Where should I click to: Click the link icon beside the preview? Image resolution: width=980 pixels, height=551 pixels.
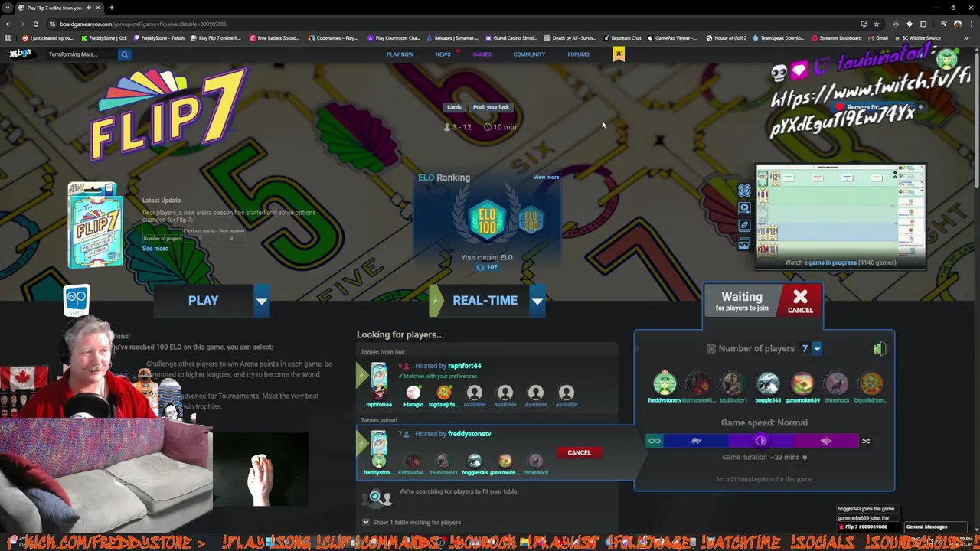tap(744, 226)
